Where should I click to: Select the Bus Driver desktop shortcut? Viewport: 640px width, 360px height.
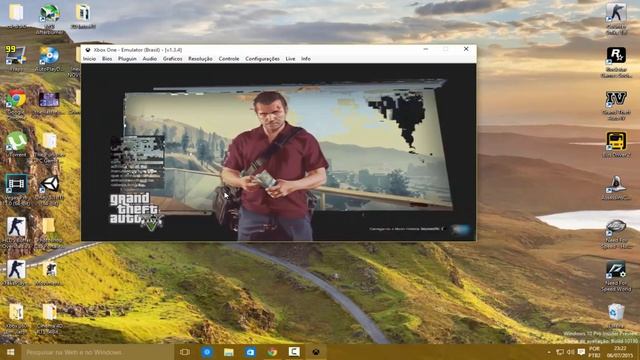(616, 144)
